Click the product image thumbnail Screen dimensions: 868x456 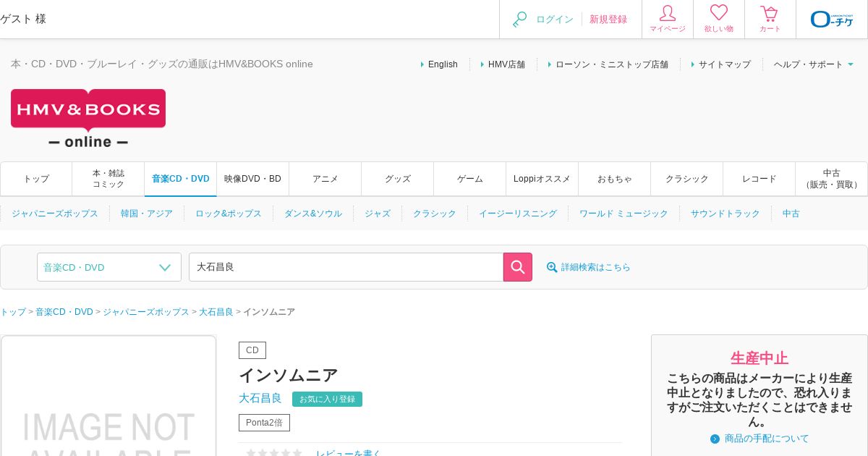[109, 396]
